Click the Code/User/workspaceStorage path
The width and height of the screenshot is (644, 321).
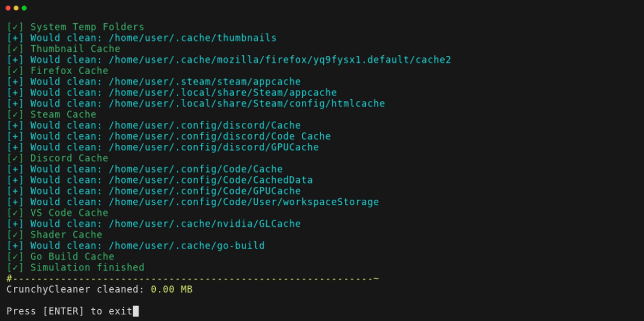(x=243, y=202)
